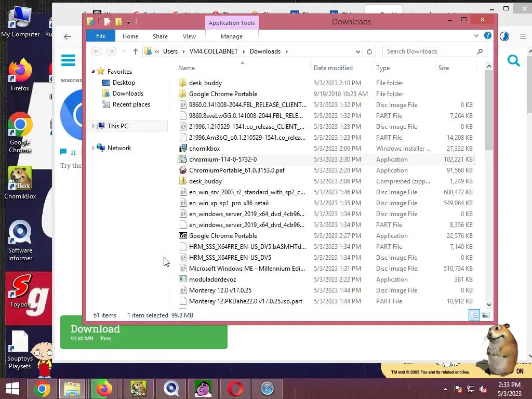Open the Share ribbon tab

(x=160, y=36)
